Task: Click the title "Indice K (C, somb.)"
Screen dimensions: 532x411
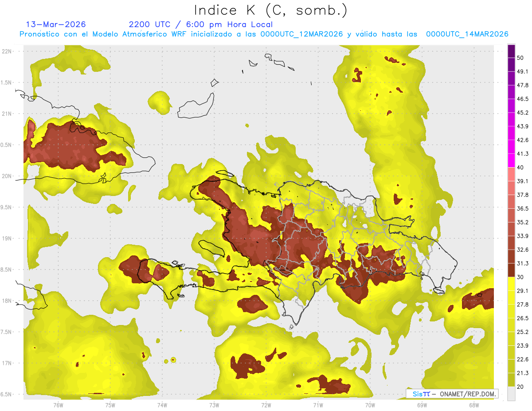Action: click(270, 10)
